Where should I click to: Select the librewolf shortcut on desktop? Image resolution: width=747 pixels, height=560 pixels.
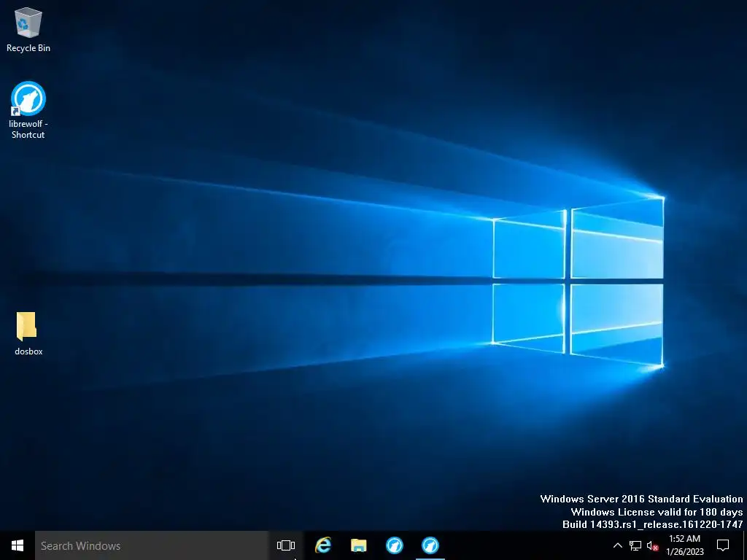28,110
